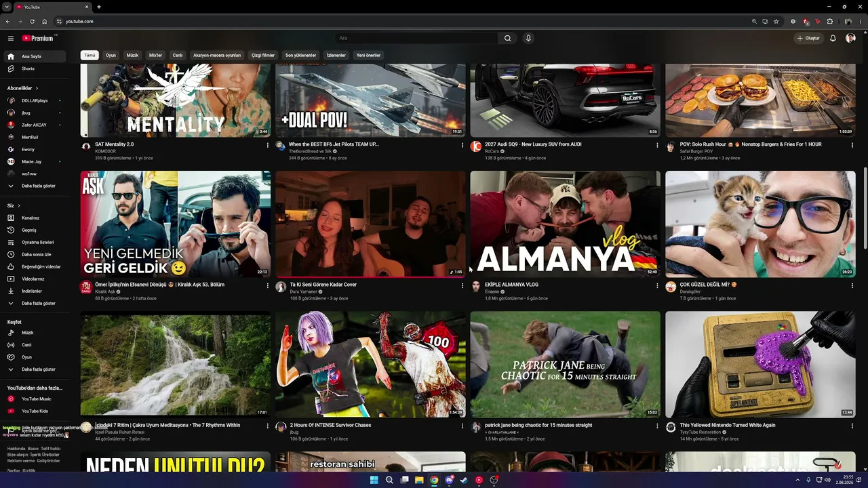Open the waterfall meditation video thumbnail
The height and width of the screenshot is (488, 868).
[176, 365]
